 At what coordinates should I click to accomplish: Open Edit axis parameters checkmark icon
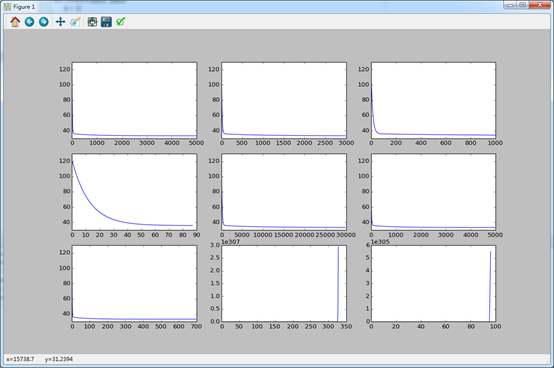click(x=120, y=22)
